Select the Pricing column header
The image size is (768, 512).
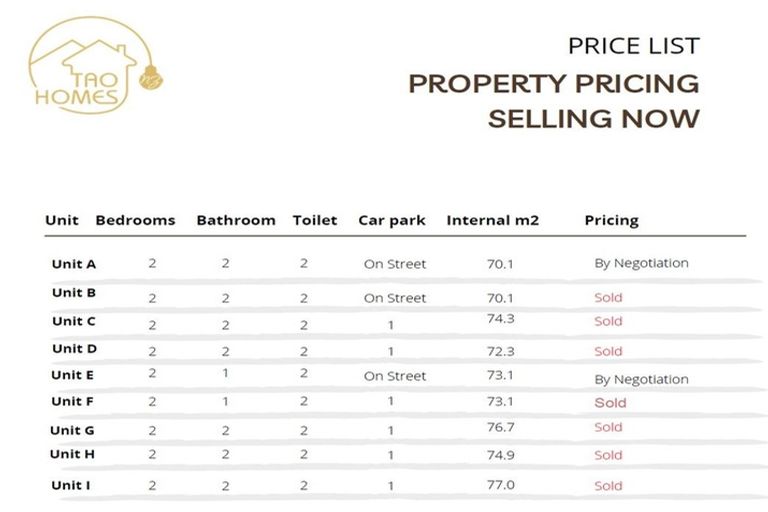pos(611,220)
